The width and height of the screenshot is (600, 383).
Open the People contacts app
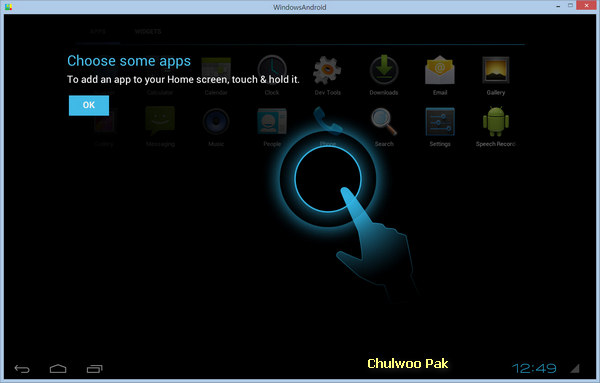(272, 122)
